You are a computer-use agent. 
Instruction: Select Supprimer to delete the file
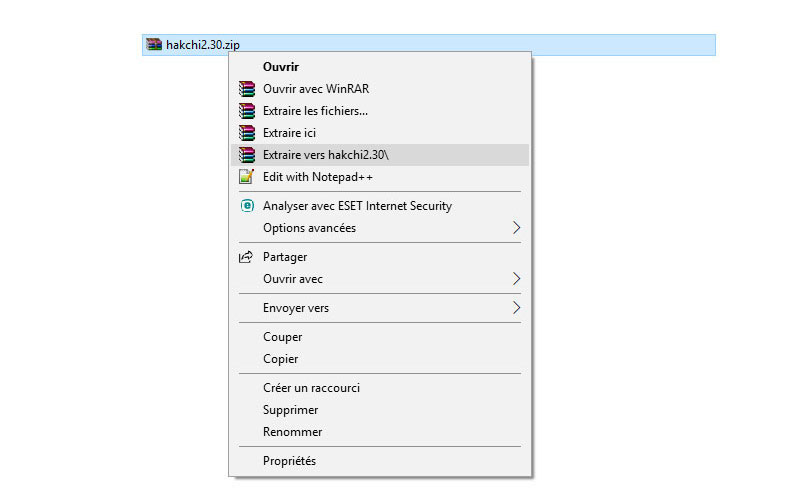[290, 410]
